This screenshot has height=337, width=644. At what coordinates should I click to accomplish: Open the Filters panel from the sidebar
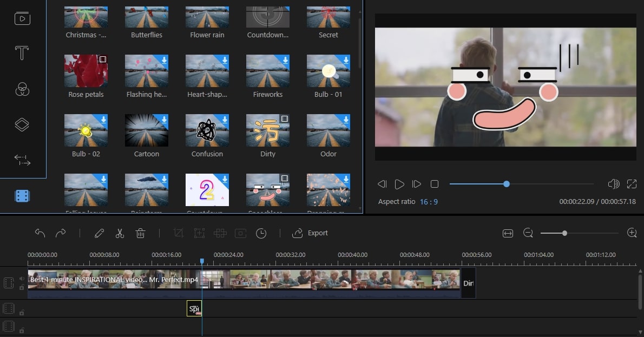click(21, 88)
